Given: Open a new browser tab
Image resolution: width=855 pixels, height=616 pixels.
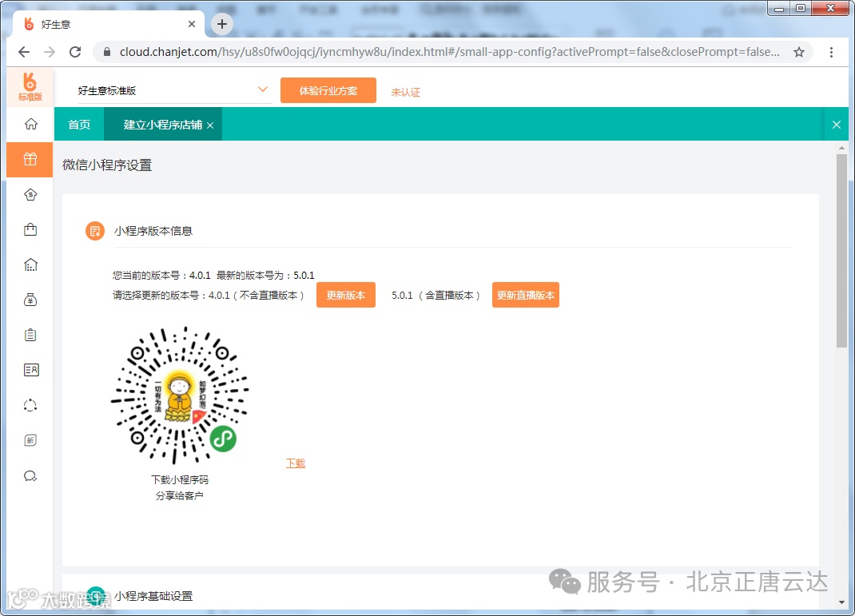Looking at the screenshot, I should (222, 24).
